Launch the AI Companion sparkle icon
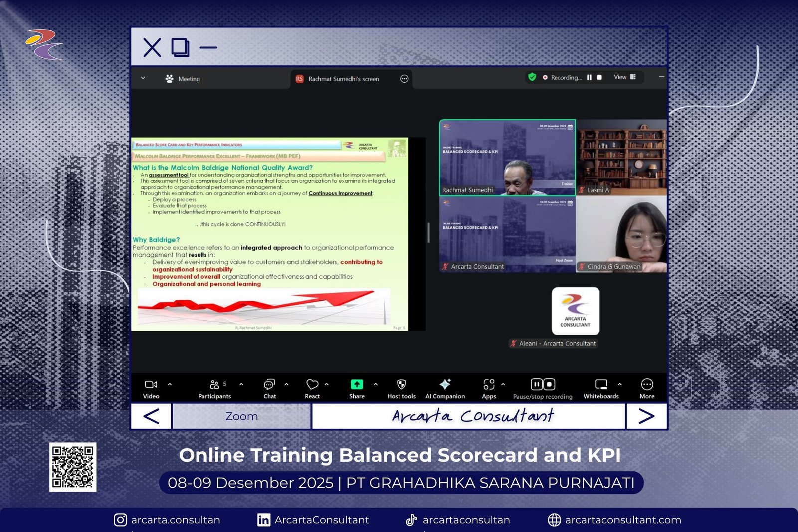The height and width of the screenshot is (532, 798). pos(445,384)
